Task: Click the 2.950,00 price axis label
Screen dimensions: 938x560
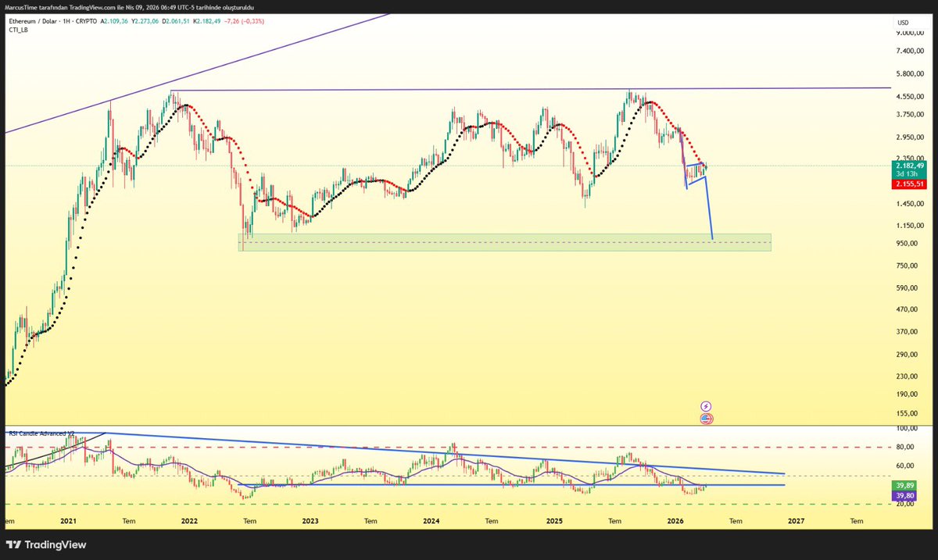Action: point(911,137)
